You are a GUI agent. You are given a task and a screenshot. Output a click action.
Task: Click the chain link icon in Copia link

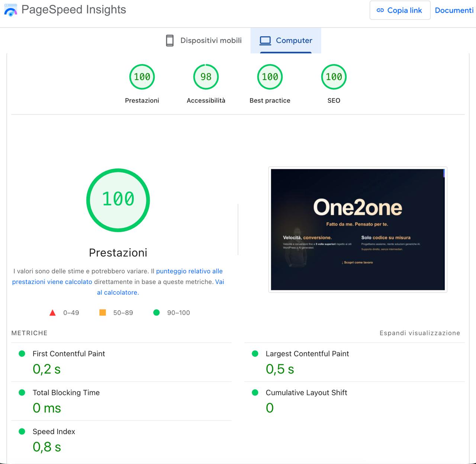coord(380,10)
